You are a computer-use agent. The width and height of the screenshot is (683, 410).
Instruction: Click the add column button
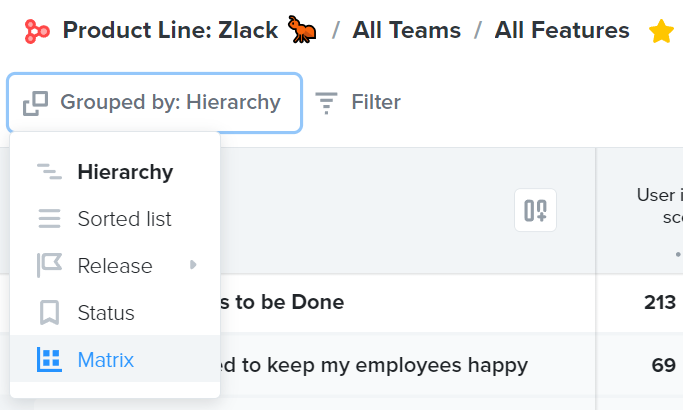(535, 210)
